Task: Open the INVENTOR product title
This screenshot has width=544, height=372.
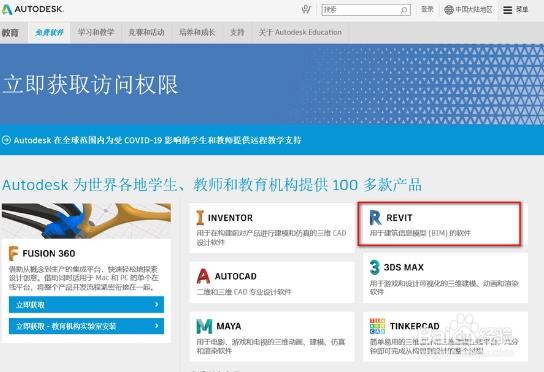Action: click(230, 218)
